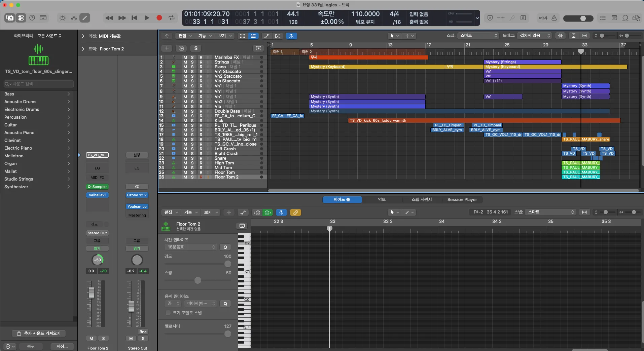The width and height of the screenshot is (644, 351).
Task: Toggle the Cycle loop button
Action: tap(172, 18)
